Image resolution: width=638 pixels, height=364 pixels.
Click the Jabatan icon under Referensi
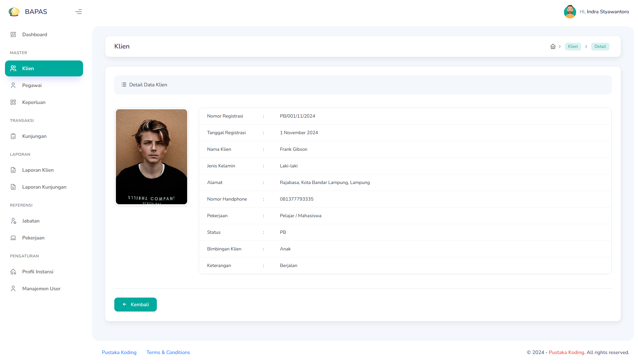(13, 221)
